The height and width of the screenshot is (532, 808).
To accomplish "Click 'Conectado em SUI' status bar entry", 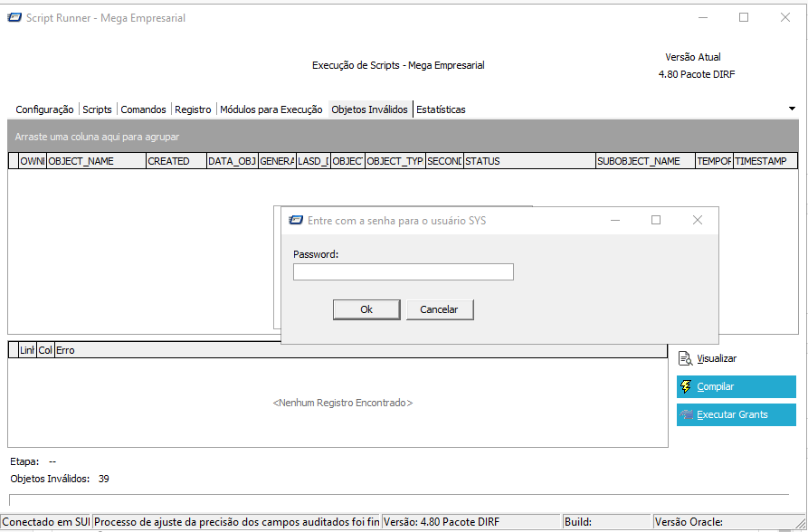I will pyautogui.click(x=46, y=522).
